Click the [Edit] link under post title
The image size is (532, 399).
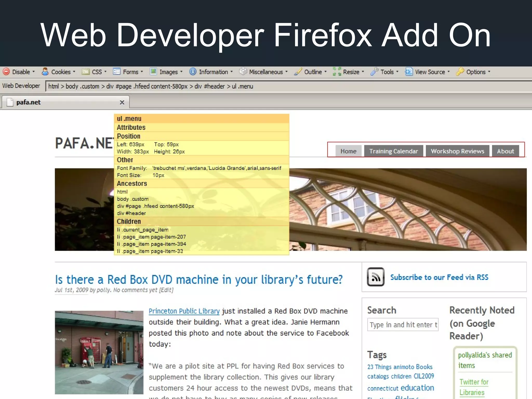(166, 290)
